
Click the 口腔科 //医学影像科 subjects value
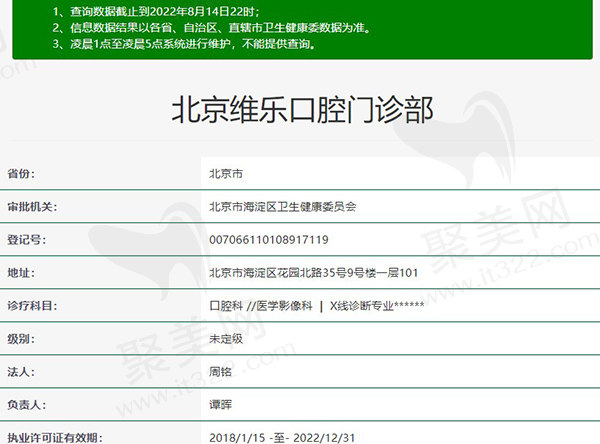pos(316,306)
